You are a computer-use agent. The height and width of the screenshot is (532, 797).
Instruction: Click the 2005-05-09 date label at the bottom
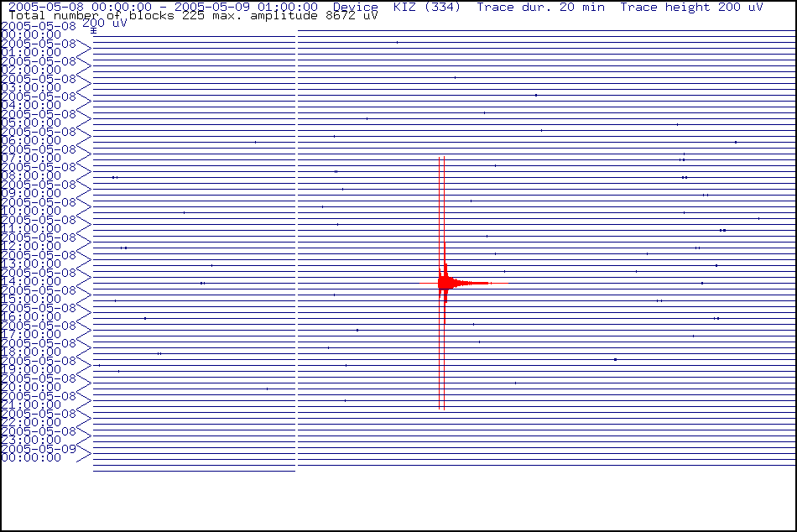tap(39, 448)
